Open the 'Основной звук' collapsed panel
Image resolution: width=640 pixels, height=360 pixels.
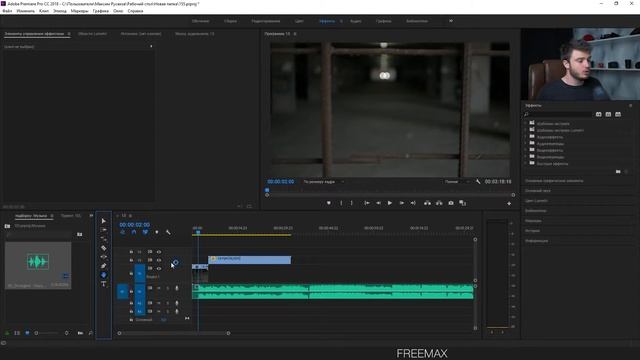pyautogui.click(x=538, y=191)
